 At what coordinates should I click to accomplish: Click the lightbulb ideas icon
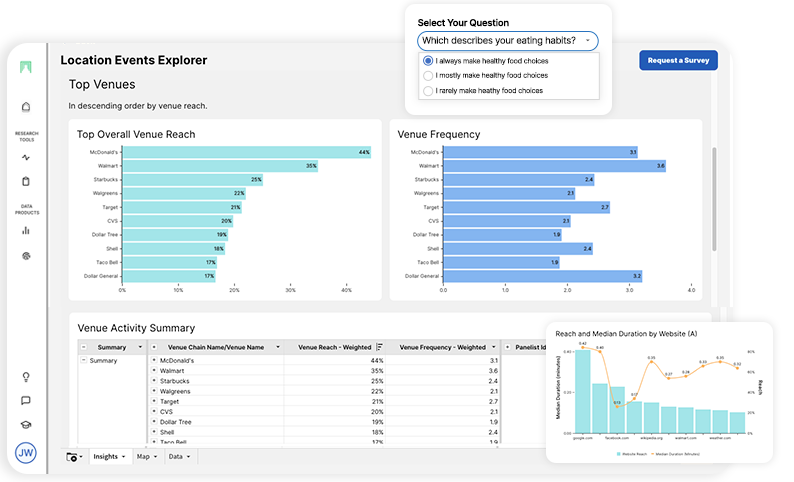26,377
